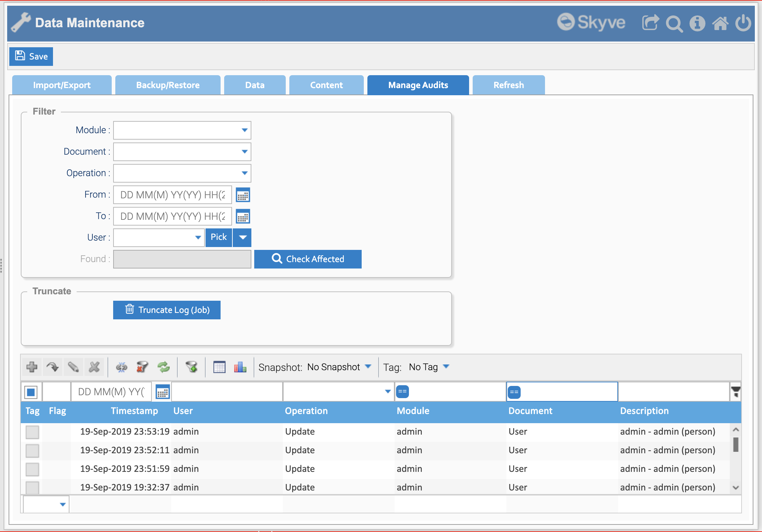This screenshot has height=532, width=762.
Task: Open the bar chart icon
Action: click(x=240, y=367)
